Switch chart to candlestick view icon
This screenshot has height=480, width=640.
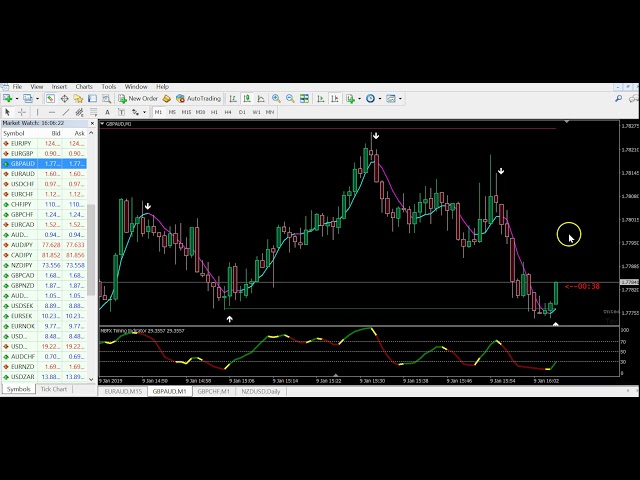[246, 99]
